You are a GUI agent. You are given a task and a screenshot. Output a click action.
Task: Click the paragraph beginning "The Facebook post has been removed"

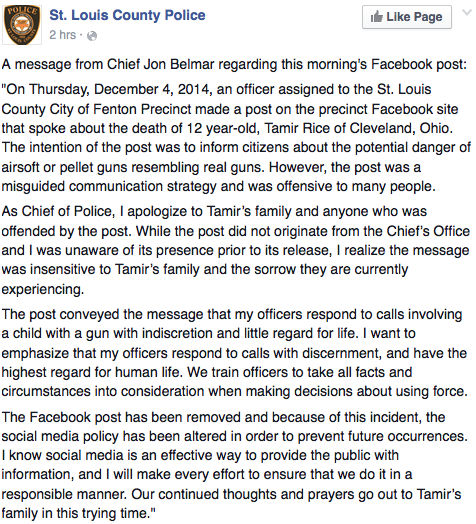coord(234,465)
